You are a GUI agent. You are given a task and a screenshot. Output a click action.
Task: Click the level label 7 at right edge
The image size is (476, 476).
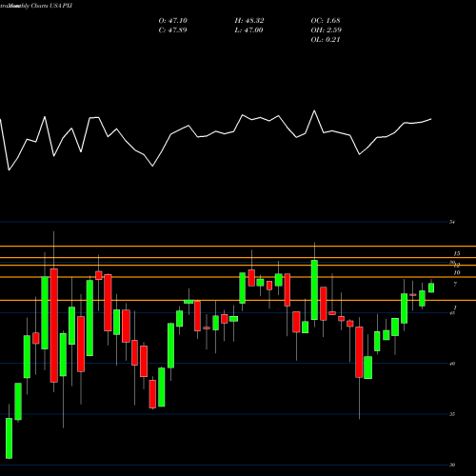[455, 285]
